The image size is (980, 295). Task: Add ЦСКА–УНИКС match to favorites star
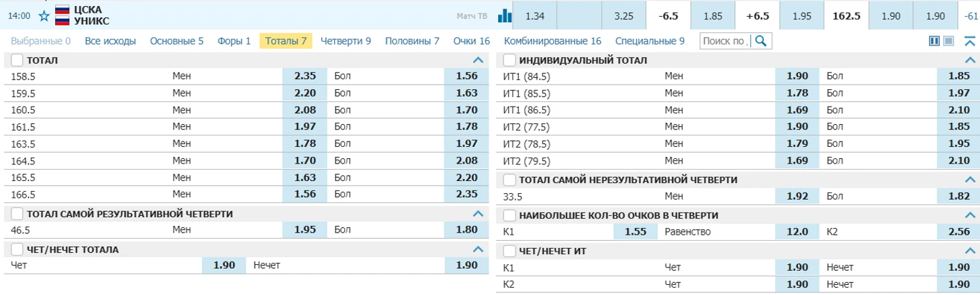(x=44, y=15)
